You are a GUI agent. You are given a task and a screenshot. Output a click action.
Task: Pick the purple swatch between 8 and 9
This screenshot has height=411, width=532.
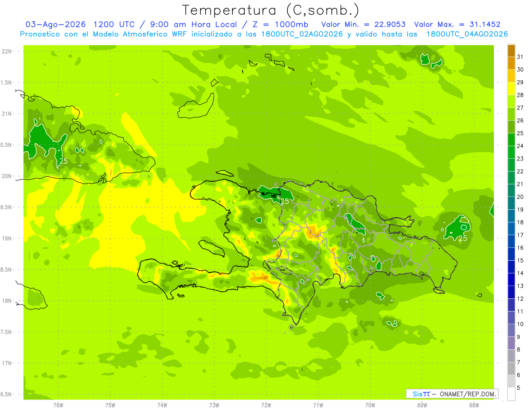(x=511, y=343)
